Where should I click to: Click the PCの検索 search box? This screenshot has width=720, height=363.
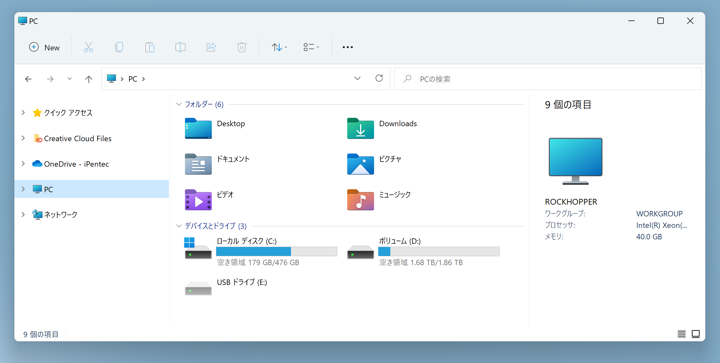tap(548, 79)
